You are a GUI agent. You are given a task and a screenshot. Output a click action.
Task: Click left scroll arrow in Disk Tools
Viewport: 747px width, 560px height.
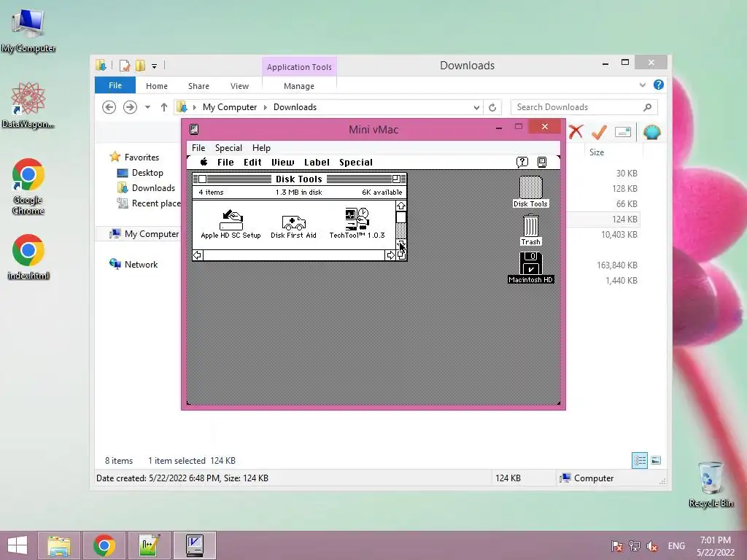click(x=197, y=255)
